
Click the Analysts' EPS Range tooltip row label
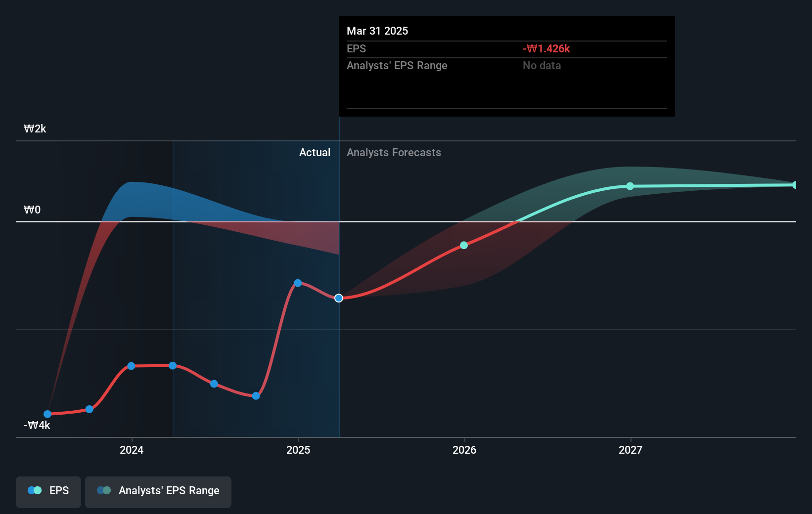[397, 66]
